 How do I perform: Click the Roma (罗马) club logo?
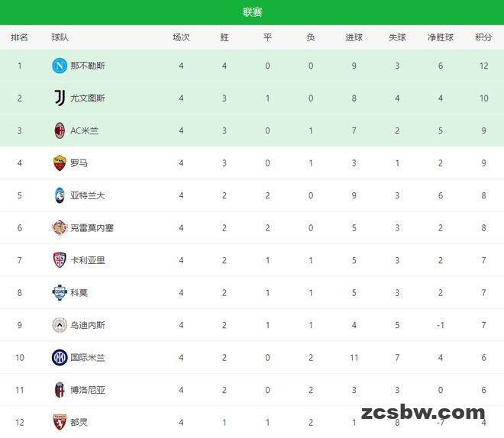pos(60,163)
